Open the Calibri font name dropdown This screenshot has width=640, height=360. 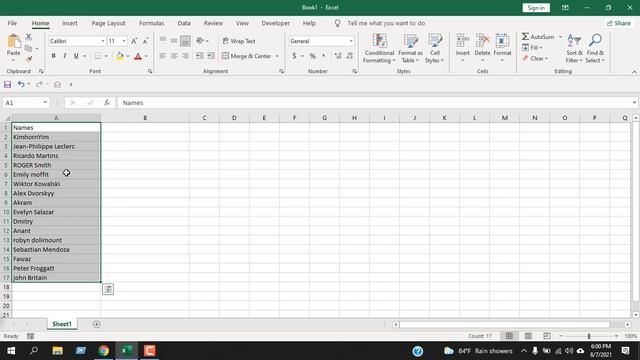(103, 41)
